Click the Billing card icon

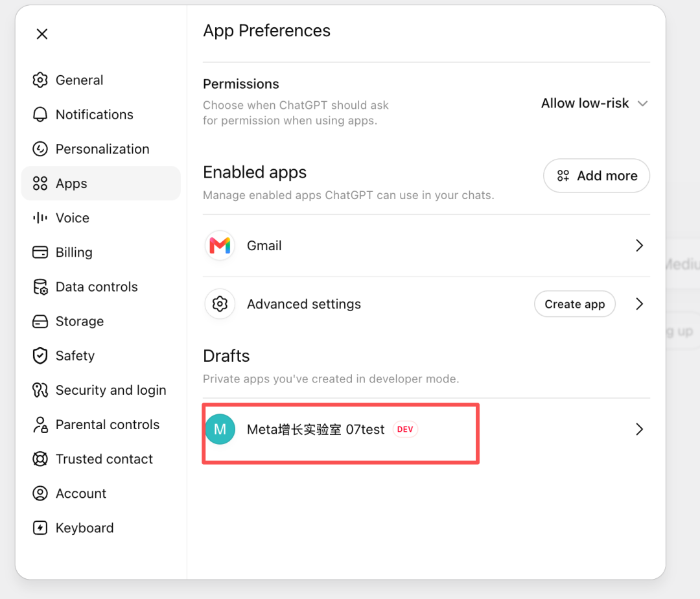coord(40,252)
